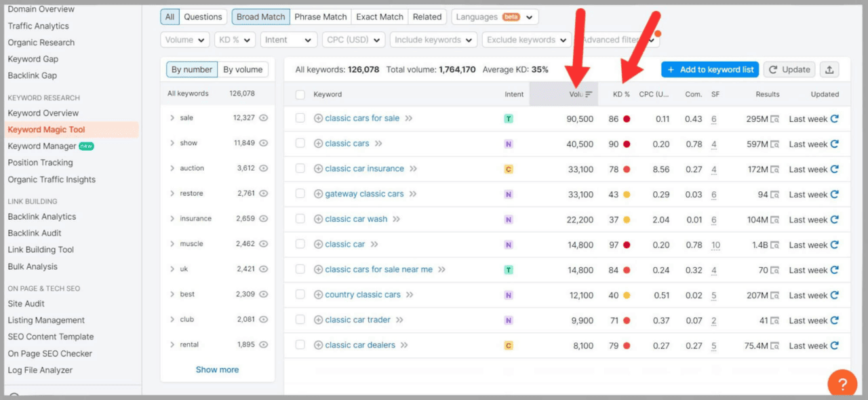Click the eye icon beside the sale group

tap(263, 117)
